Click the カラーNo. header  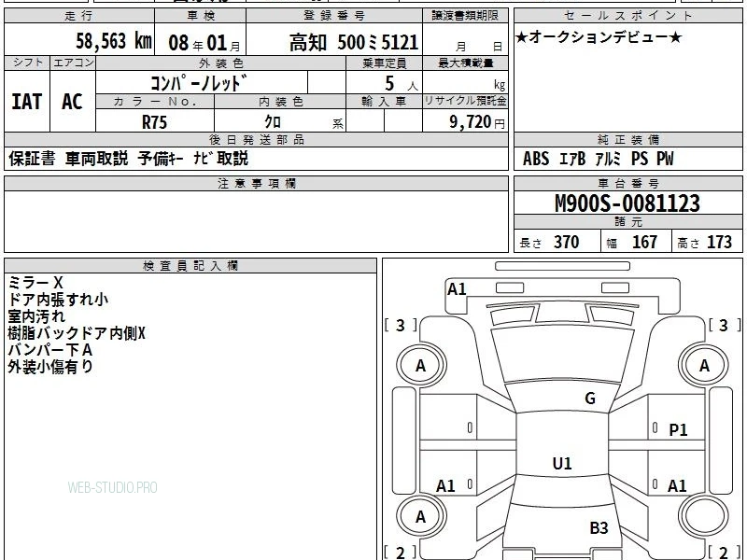(155, 102)
